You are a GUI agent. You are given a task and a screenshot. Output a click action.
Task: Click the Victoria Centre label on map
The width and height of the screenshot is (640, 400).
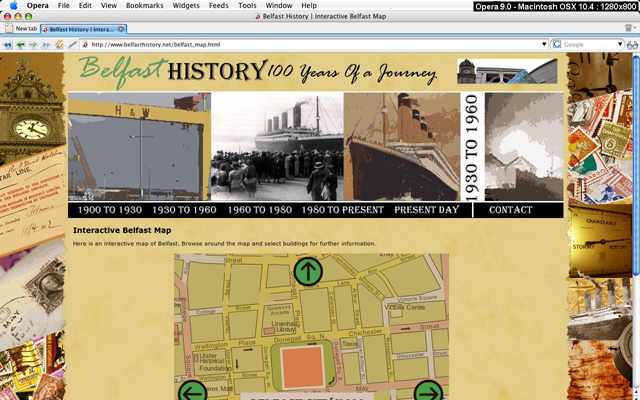404,307
